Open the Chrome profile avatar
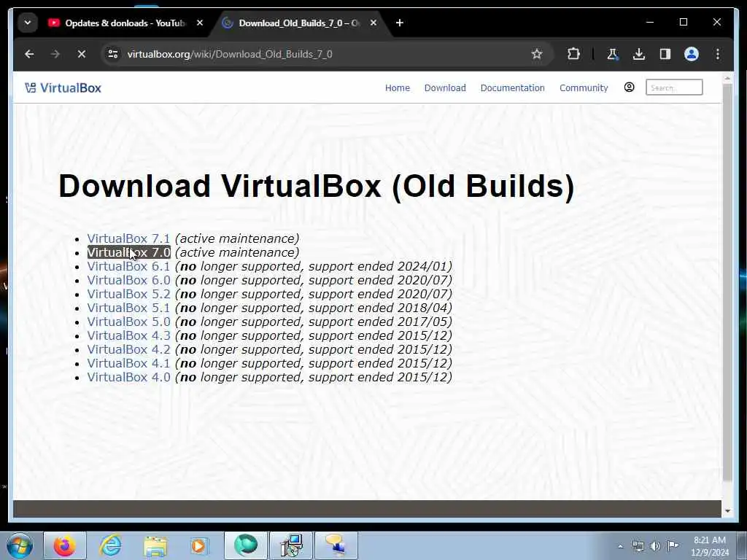The image size is (747, 560). 692,54
